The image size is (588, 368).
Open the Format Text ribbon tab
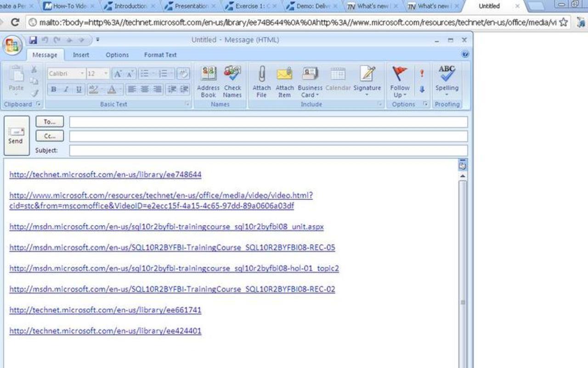pos(160,55)
